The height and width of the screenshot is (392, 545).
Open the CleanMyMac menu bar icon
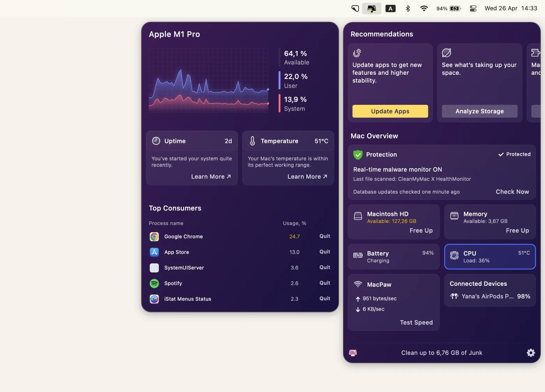(371, 8)
